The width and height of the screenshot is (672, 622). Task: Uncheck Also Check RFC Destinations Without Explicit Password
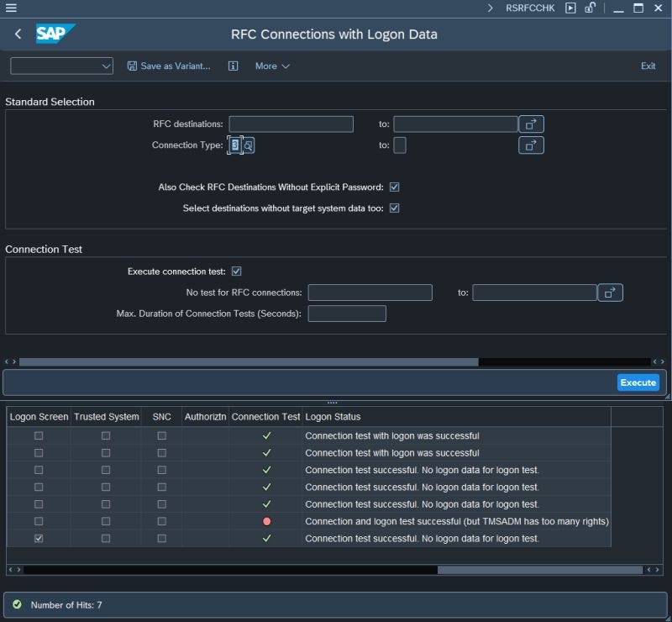[394, 187]
